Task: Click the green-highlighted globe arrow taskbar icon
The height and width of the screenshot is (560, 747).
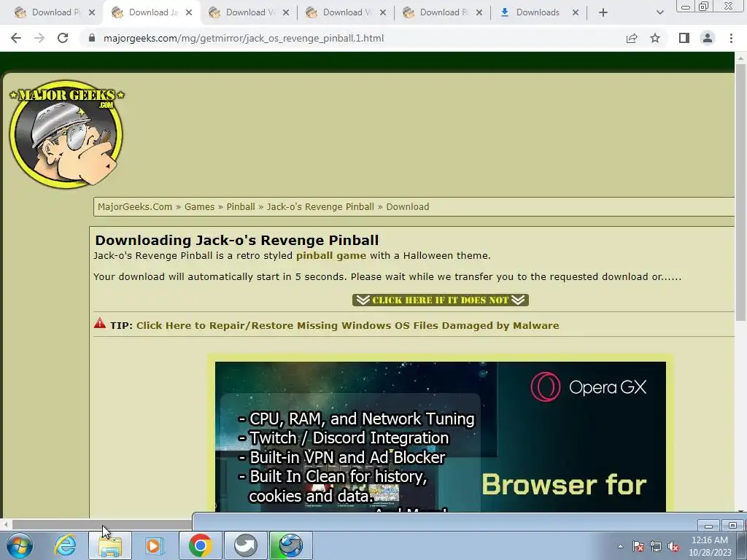Action: [290, 545]
